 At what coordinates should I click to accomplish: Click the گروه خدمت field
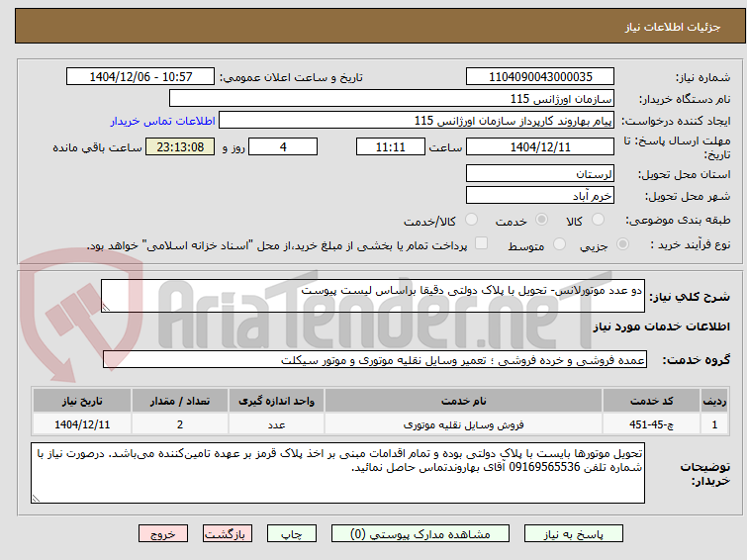coord(375,360)
